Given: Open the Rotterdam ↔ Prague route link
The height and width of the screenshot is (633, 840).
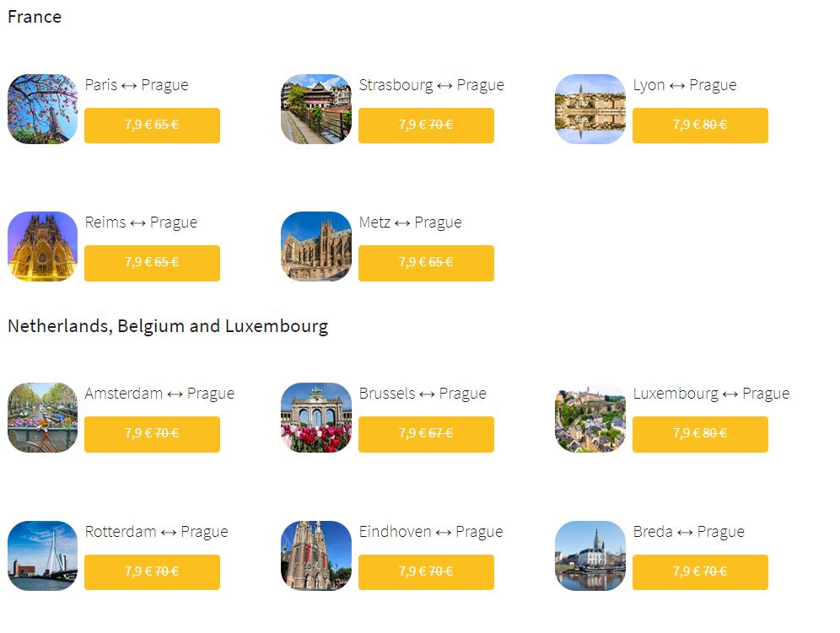Looking at the screenshot, I should [x=156, y=532].
